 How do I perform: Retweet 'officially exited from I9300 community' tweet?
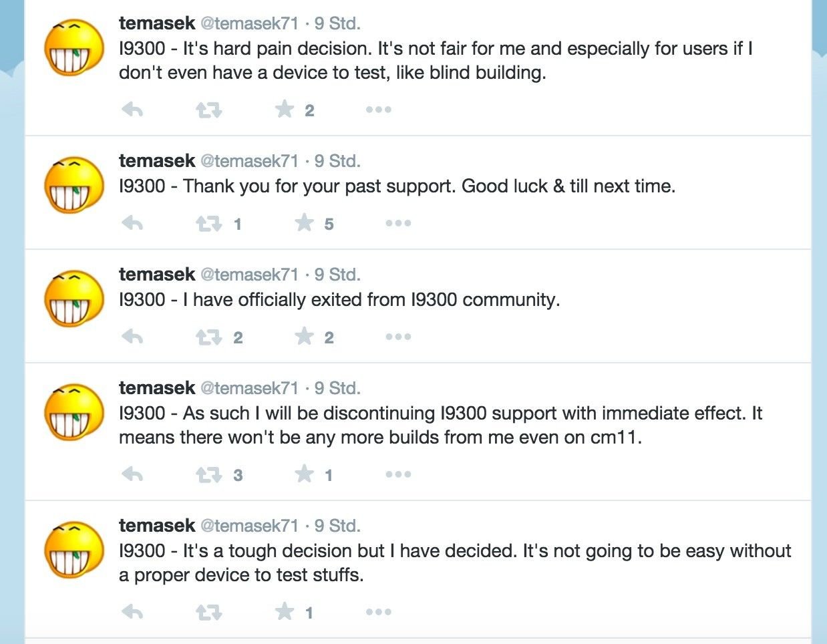[x=209, y=337]
